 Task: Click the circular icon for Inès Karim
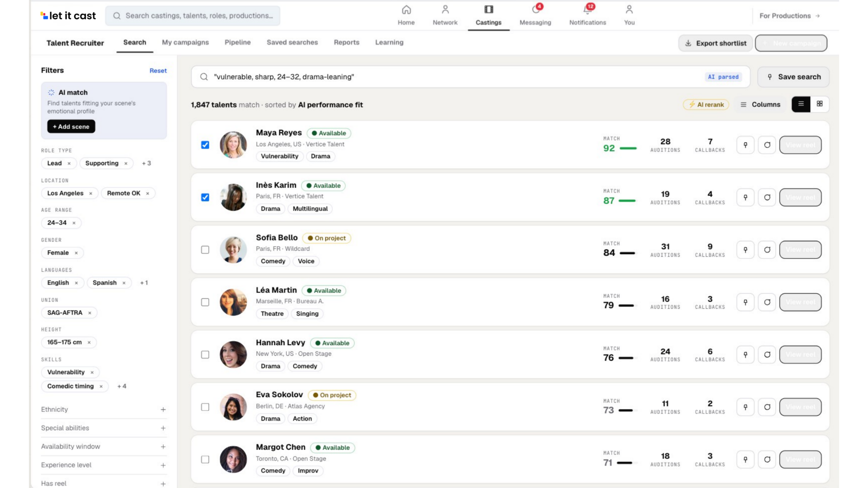[767, 197]
